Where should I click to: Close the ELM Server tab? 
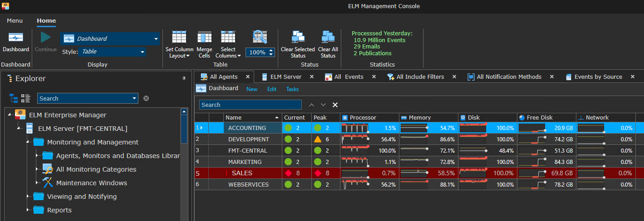coord(312,77)
